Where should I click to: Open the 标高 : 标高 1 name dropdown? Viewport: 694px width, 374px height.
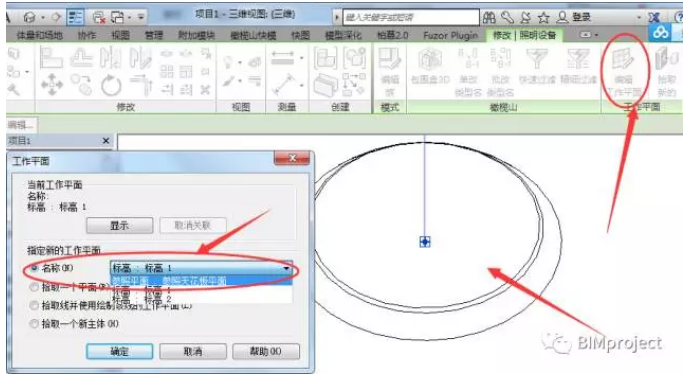(201, 268)
